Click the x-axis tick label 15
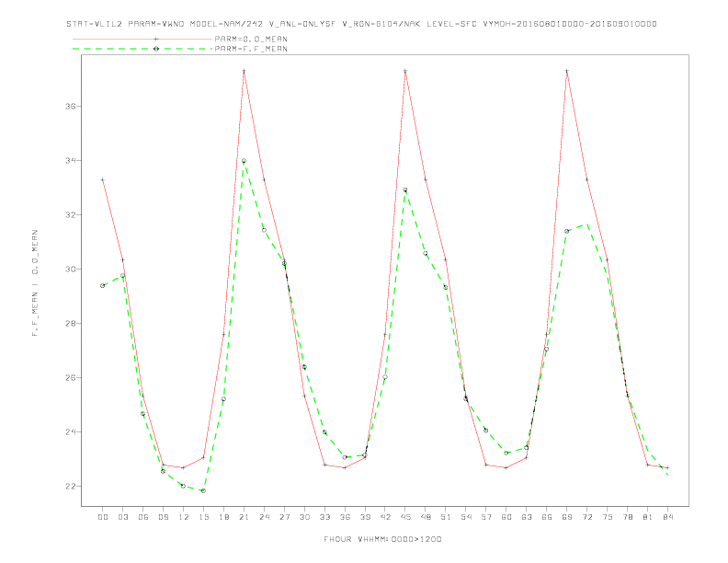Viewport: 728px width, 563px height. click(x=203, y=517)
